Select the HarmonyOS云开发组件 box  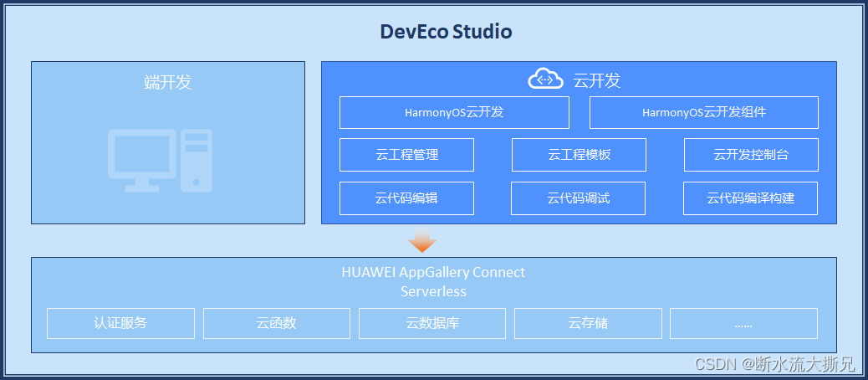(703, 112)
